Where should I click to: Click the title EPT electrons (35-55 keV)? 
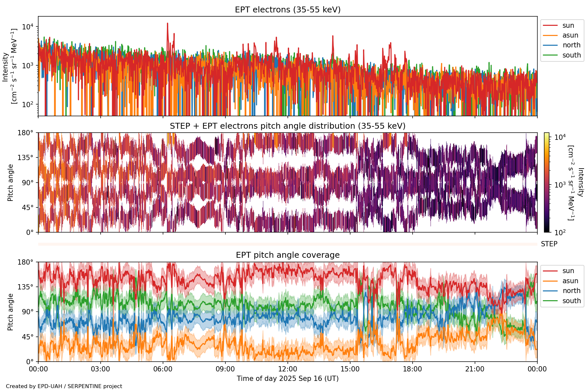[287, 10]
